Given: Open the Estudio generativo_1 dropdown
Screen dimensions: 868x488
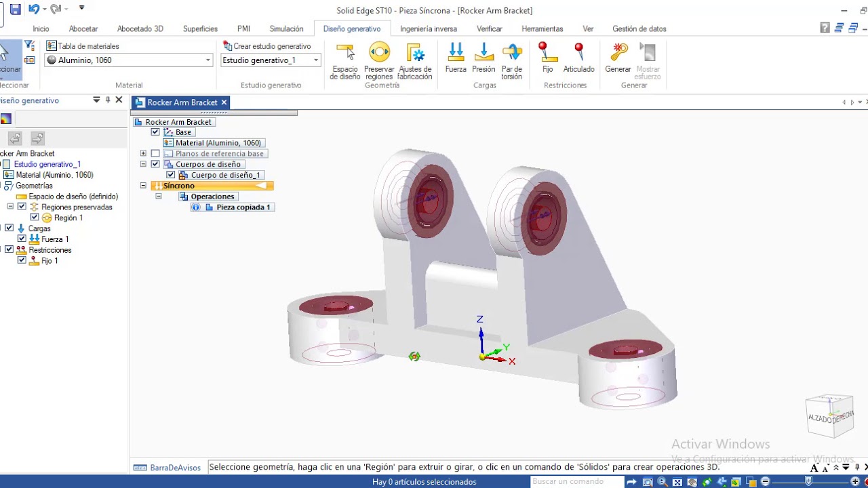Looking at the screenshot, I should coord(315,60).
